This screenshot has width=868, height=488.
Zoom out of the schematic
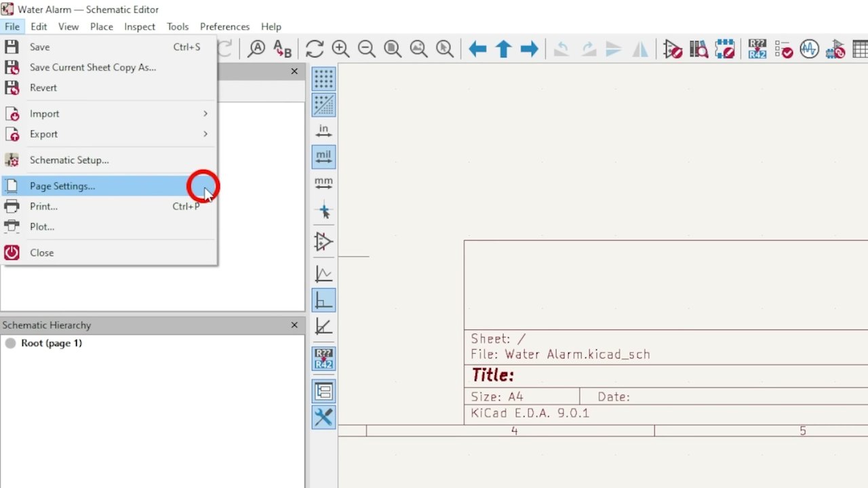(x=367, y=49)
